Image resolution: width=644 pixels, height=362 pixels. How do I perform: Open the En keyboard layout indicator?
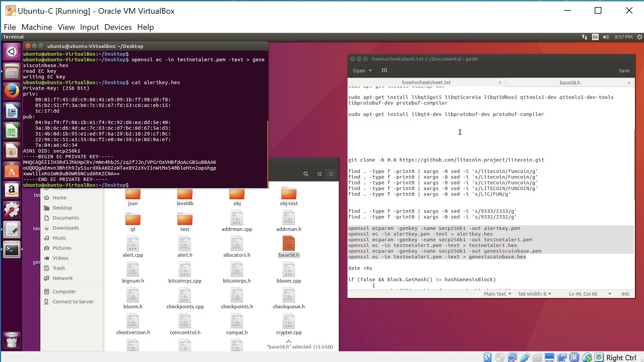click(595, 37)
